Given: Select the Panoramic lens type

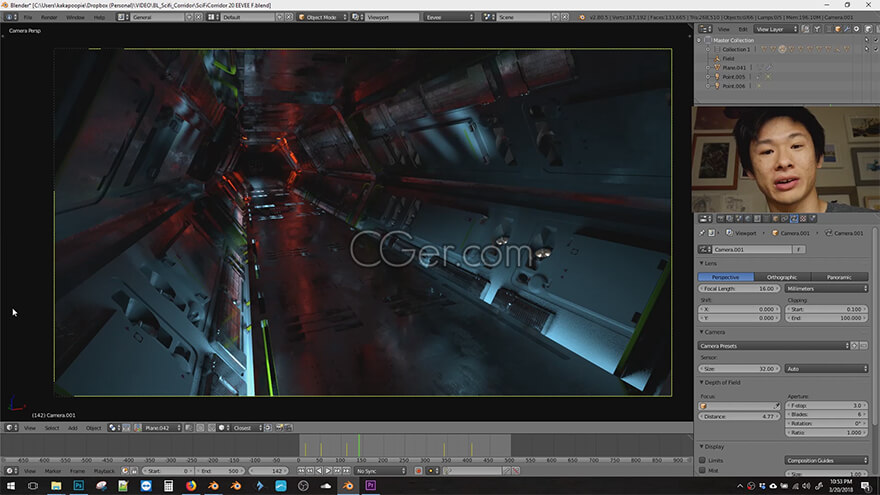Looking at the screenshot, I should tap(839, 277).
